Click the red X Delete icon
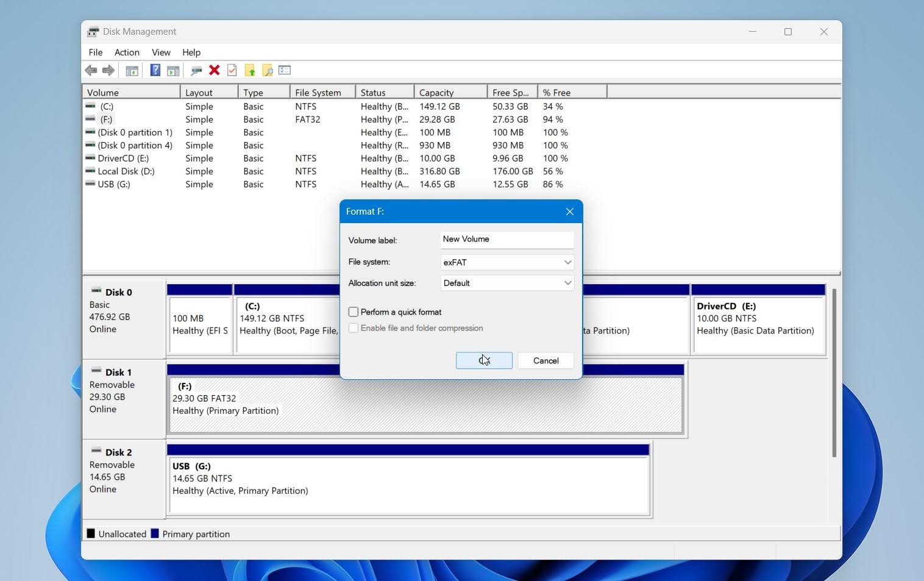Screen dimensions: 924x581 pos(214,70)
